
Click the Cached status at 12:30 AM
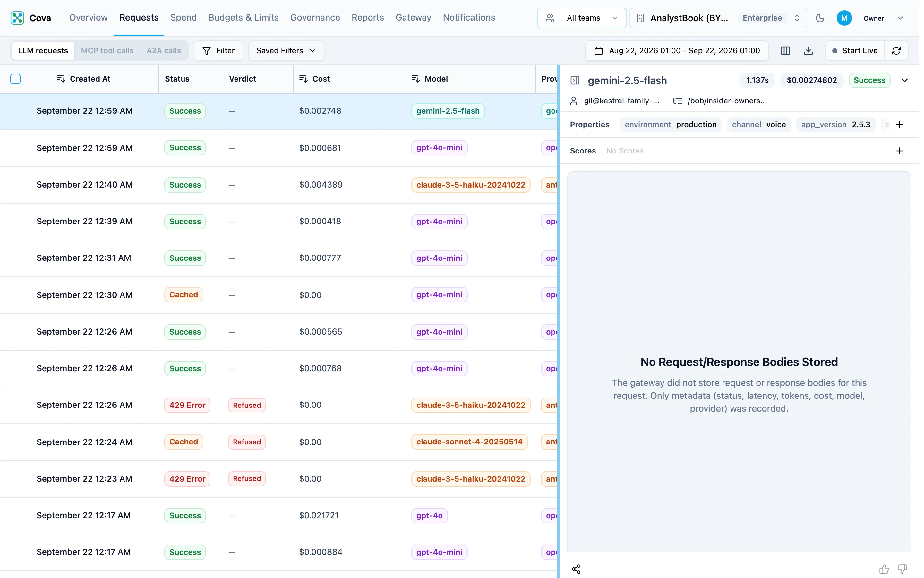click(184, 295)
